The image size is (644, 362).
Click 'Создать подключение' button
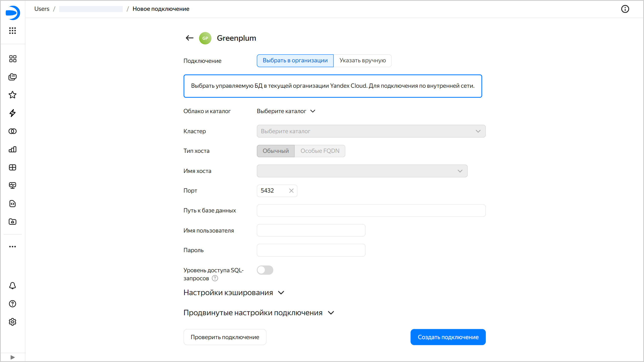[448, 337]
